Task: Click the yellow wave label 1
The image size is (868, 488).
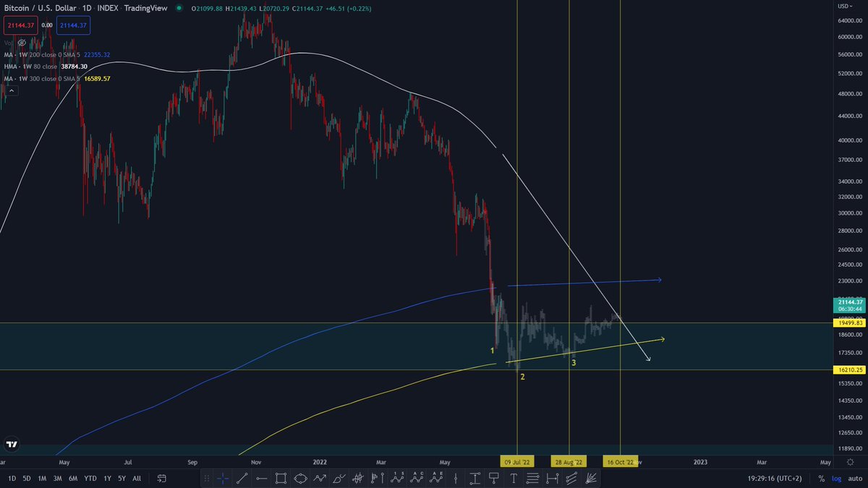Action: [x=493, y=351]
